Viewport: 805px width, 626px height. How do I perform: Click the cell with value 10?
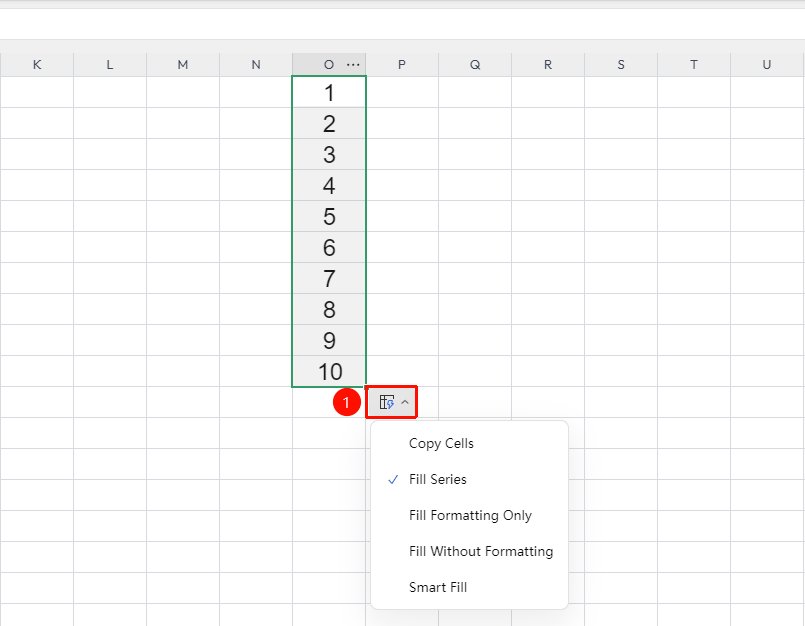(329, 371)
